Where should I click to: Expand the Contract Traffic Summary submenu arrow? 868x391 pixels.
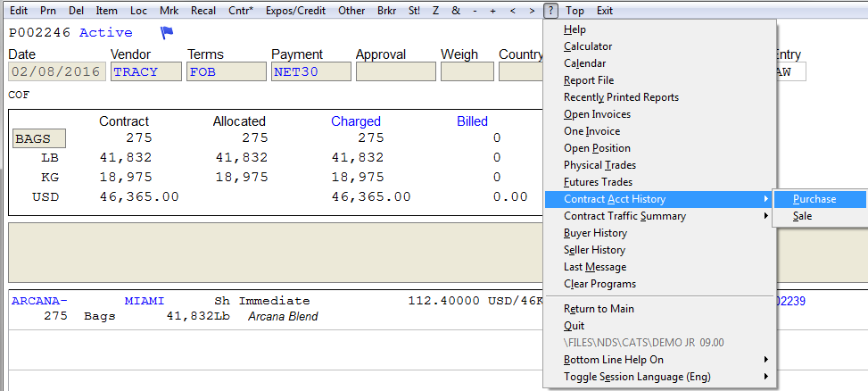(766, 216)
